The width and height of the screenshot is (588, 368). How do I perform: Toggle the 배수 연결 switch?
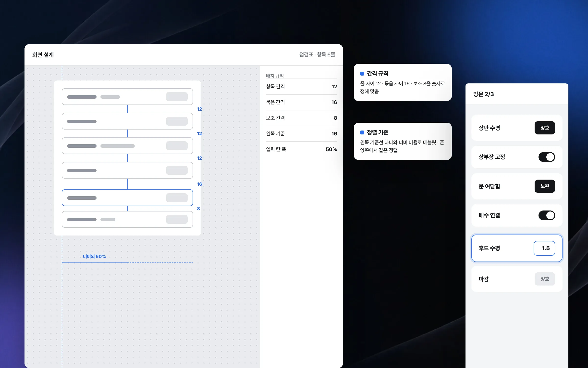(547, 215)
